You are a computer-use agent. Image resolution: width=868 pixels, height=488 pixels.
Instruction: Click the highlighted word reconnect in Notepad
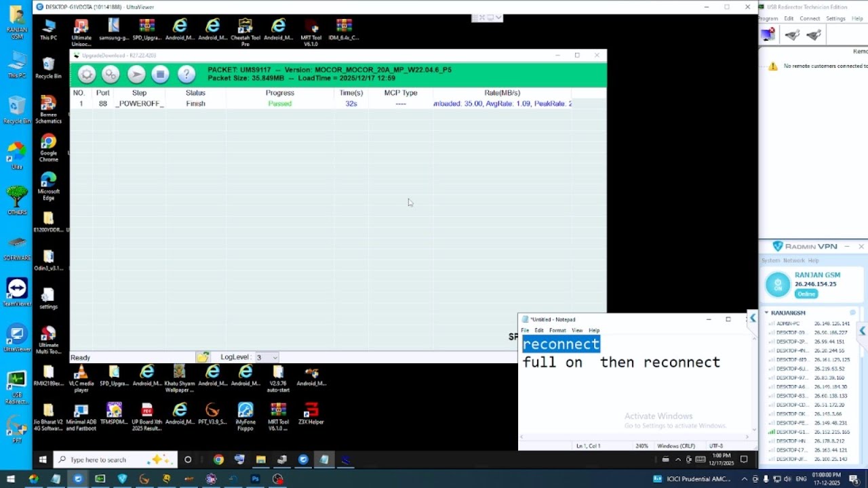tap(561, 344)
